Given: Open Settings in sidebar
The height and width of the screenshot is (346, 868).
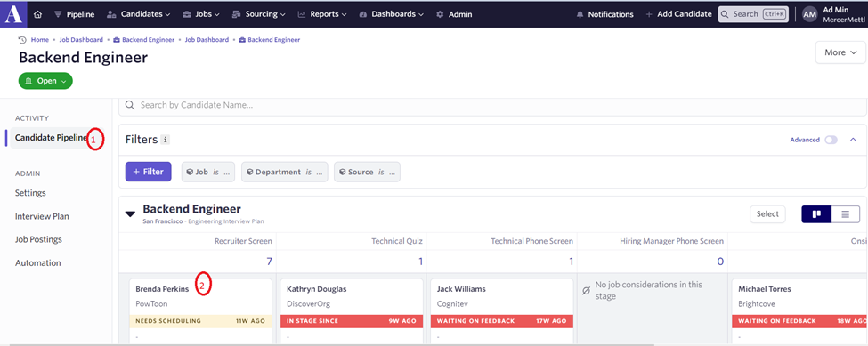Looking at the screenshot, I should 30,193.
